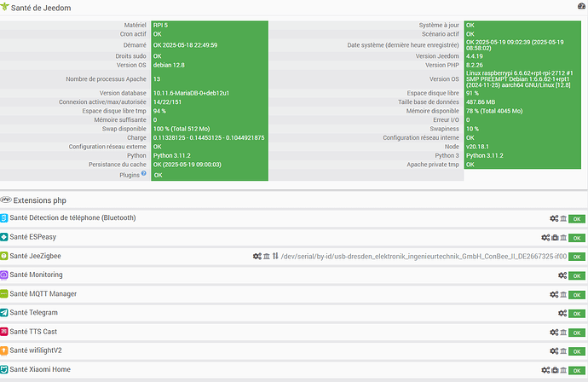The width and height of the screenshot is (588, 382).
Task: Click the Monitoring plugin logo
Action: click(3, 275)
